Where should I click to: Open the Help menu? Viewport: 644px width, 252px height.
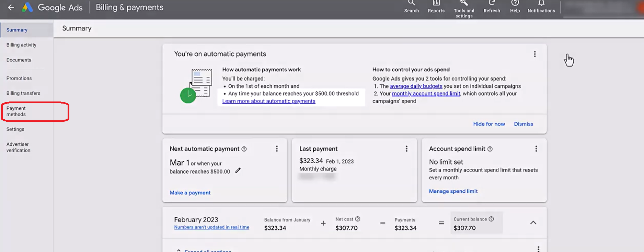(x=515, y=7)
